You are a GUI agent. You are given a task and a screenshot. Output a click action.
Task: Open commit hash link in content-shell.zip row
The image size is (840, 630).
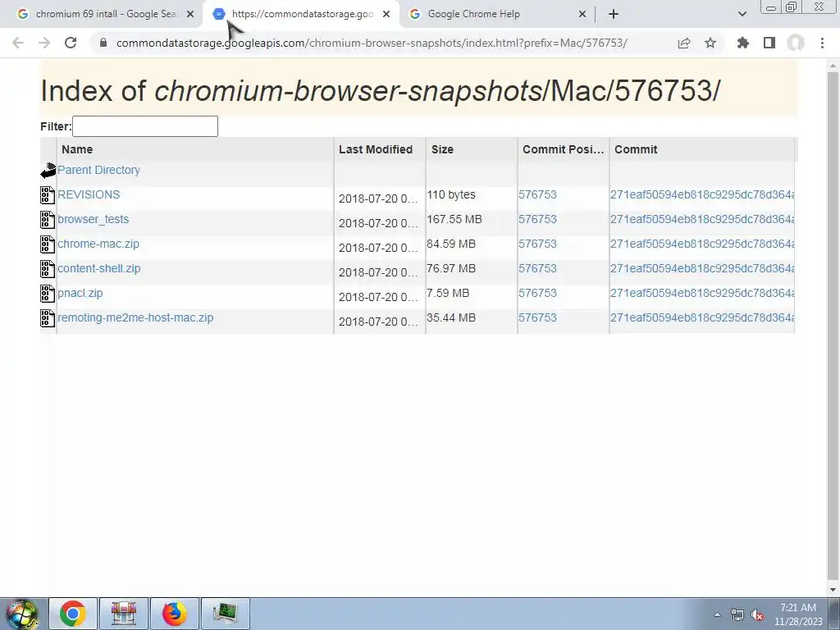point(702,268)
